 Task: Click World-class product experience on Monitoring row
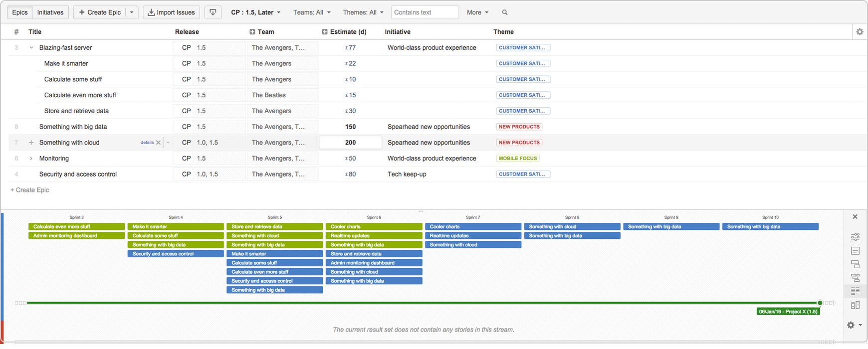[x=432, y=159]
